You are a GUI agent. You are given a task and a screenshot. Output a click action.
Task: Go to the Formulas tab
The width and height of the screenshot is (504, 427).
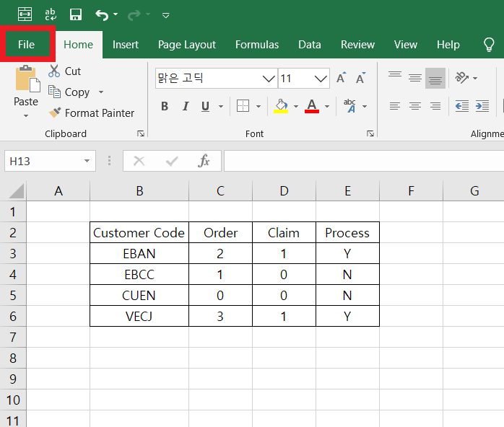pyautogui.click(x=257, y=44)
